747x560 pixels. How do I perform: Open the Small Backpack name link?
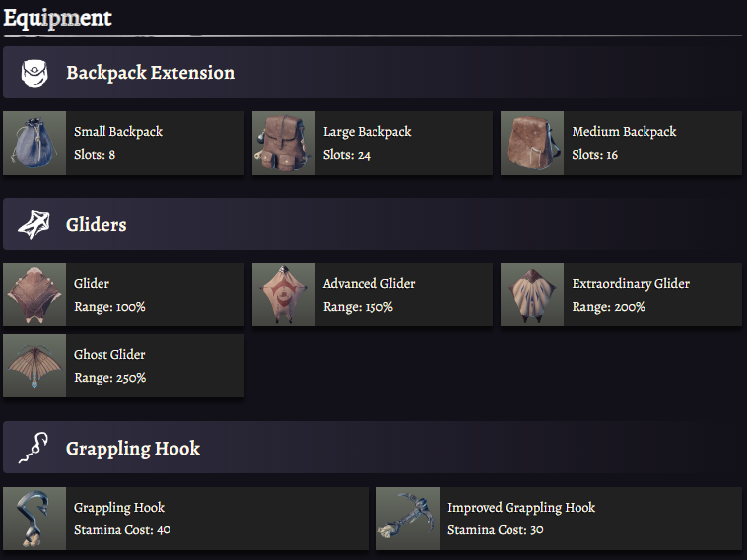118,132
